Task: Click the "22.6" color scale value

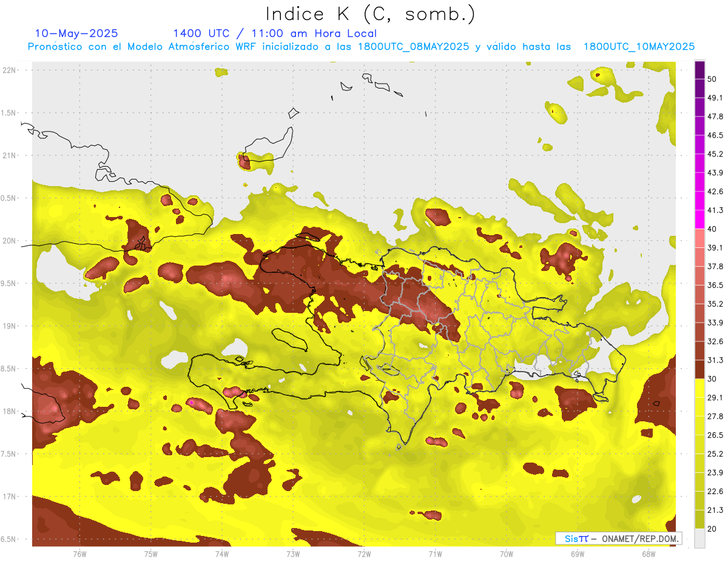Action: 716,492
